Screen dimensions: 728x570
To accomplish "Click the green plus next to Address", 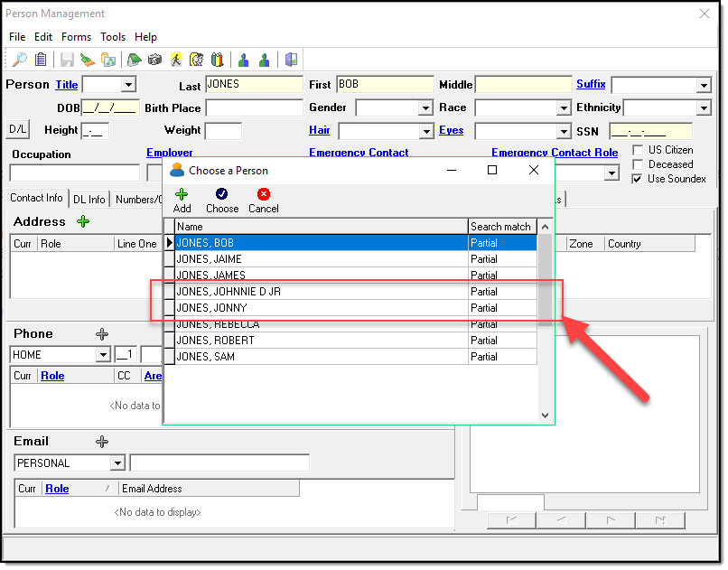I will (x=83, y=221).
